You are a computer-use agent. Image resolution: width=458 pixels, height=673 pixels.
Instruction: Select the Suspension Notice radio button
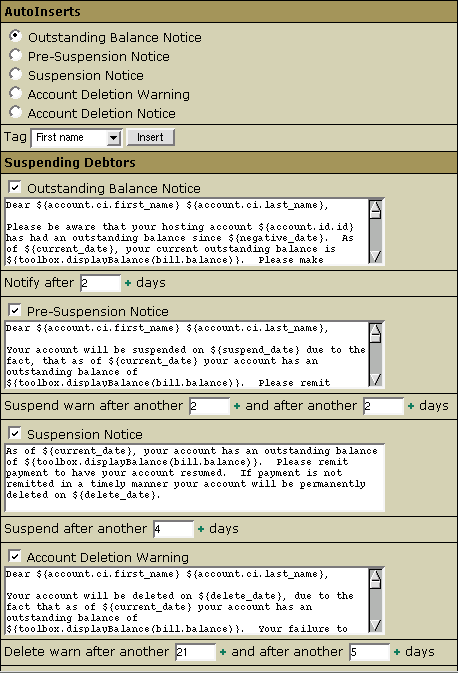pos(15,74)
